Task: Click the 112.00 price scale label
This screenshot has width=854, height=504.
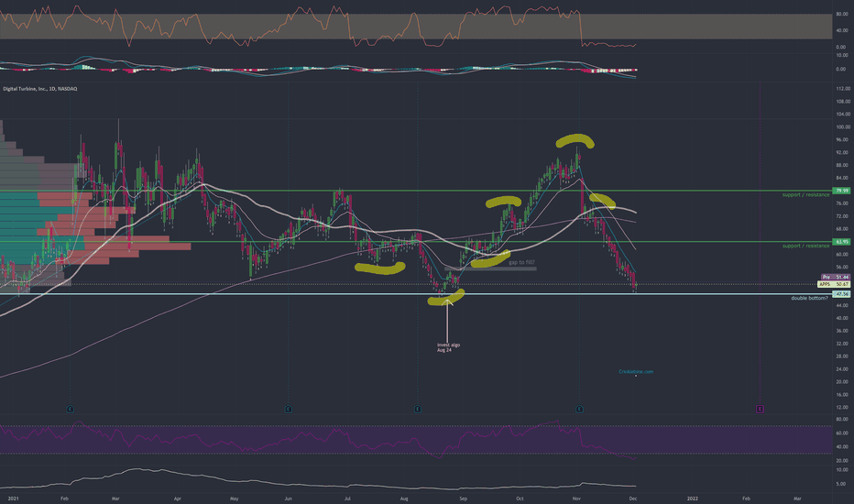Action: (x=843, y=88)
